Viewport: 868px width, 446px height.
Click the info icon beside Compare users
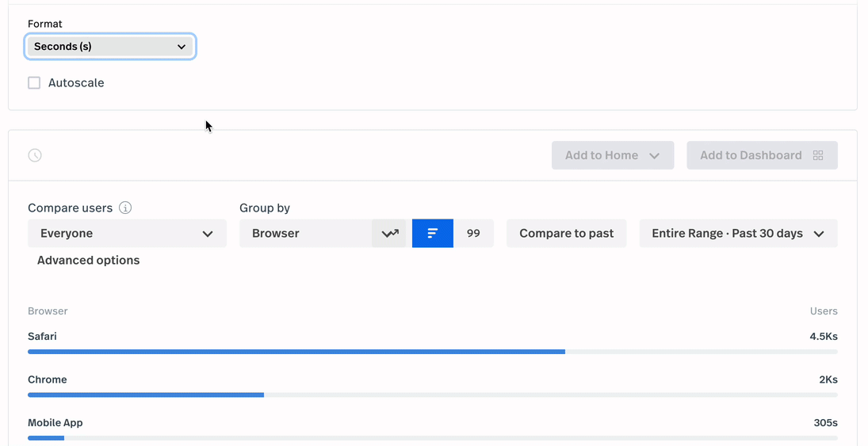[125, 208]
